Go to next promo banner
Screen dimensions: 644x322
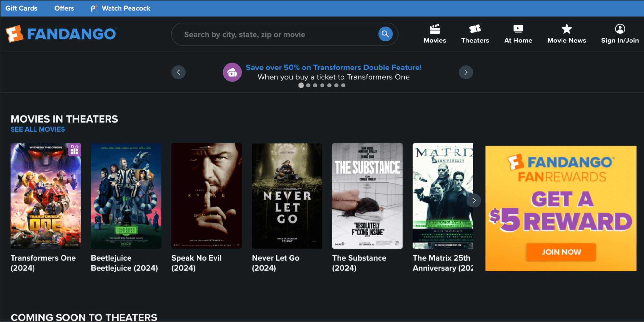466,72
